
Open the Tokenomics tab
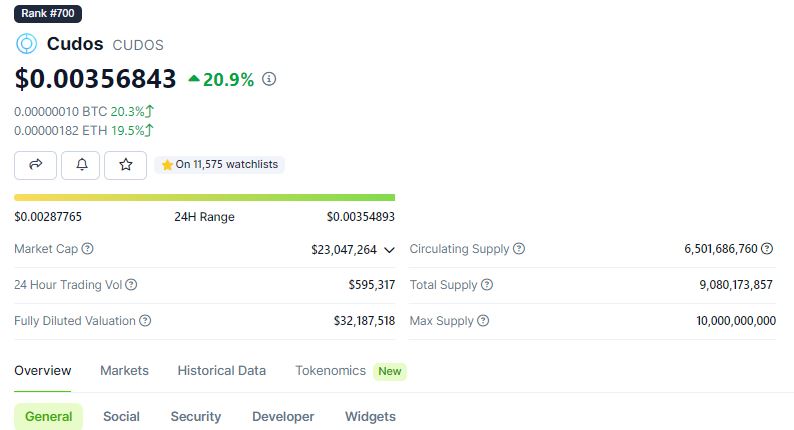(x=331, y=371)
